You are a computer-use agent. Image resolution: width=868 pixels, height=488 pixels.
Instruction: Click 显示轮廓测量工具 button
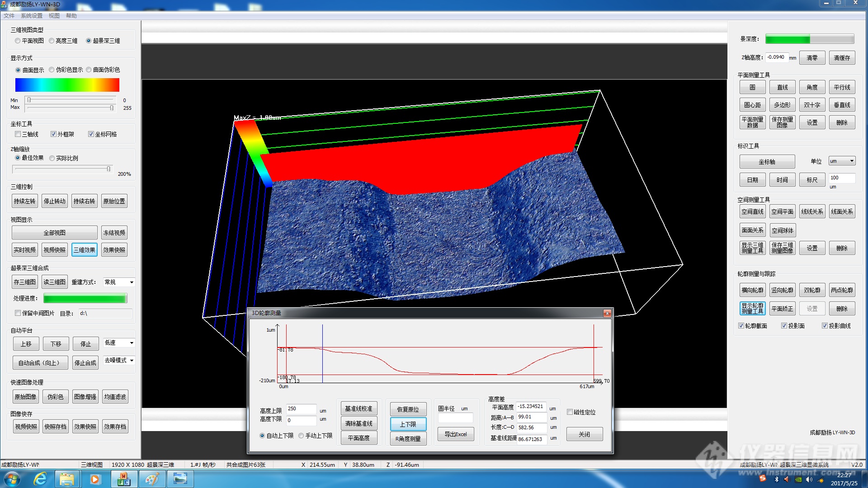(753, 309)
